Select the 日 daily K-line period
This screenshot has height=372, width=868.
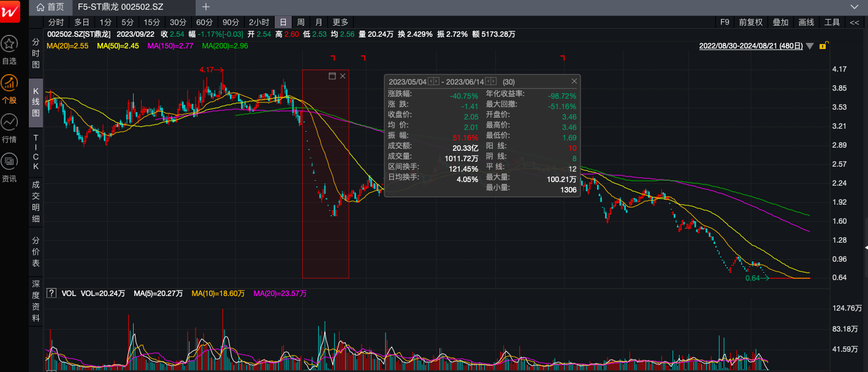tap(283, 22)
